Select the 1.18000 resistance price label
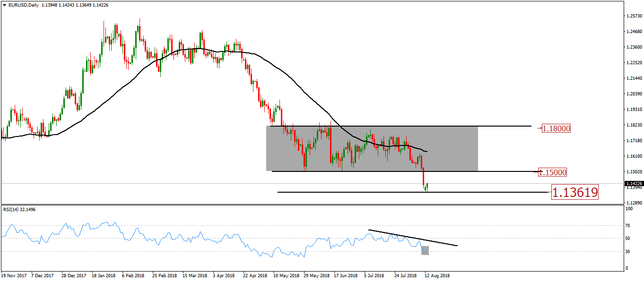 pyautogui.click(x=556, y=128)
